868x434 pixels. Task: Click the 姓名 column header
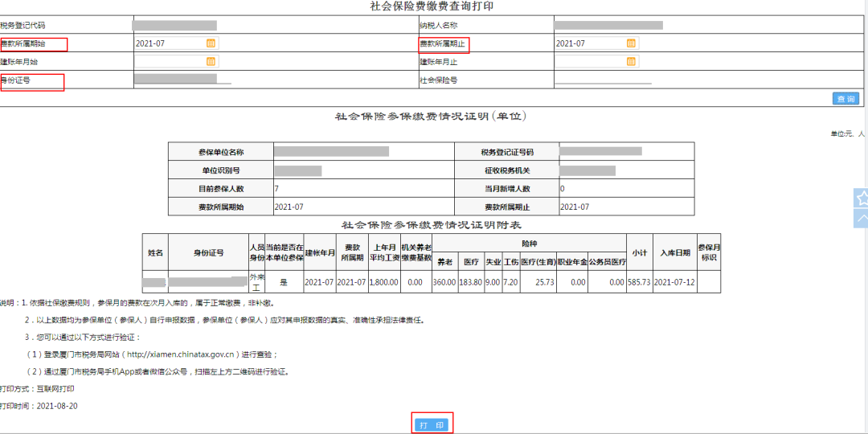pos(156,252)
